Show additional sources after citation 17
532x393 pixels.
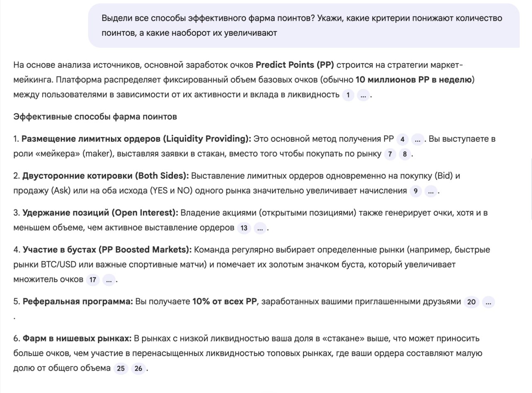(x=108, y=280)
